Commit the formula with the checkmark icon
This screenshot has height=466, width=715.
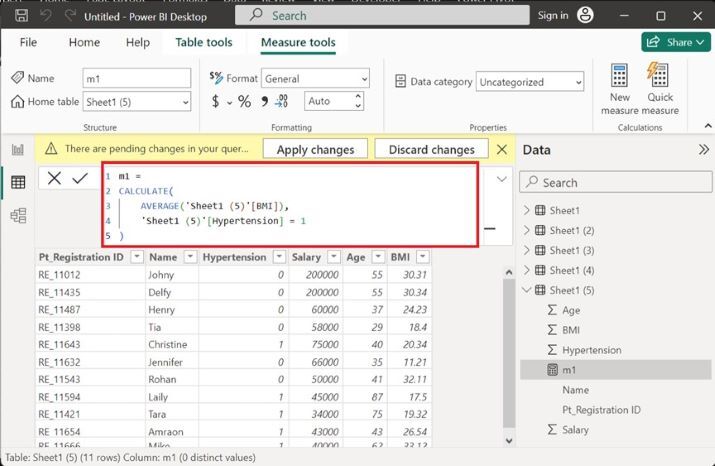click(x=80, y=177)
